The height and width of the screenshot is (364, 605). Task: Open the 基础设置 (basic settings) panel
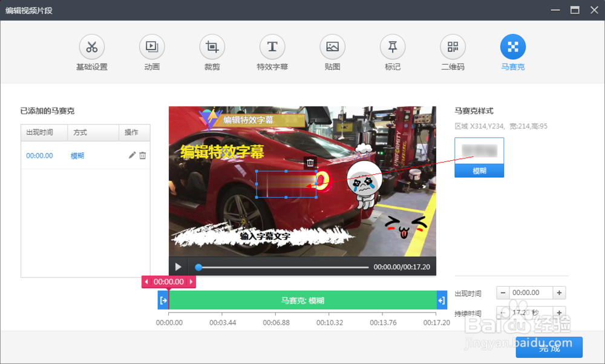91,52
